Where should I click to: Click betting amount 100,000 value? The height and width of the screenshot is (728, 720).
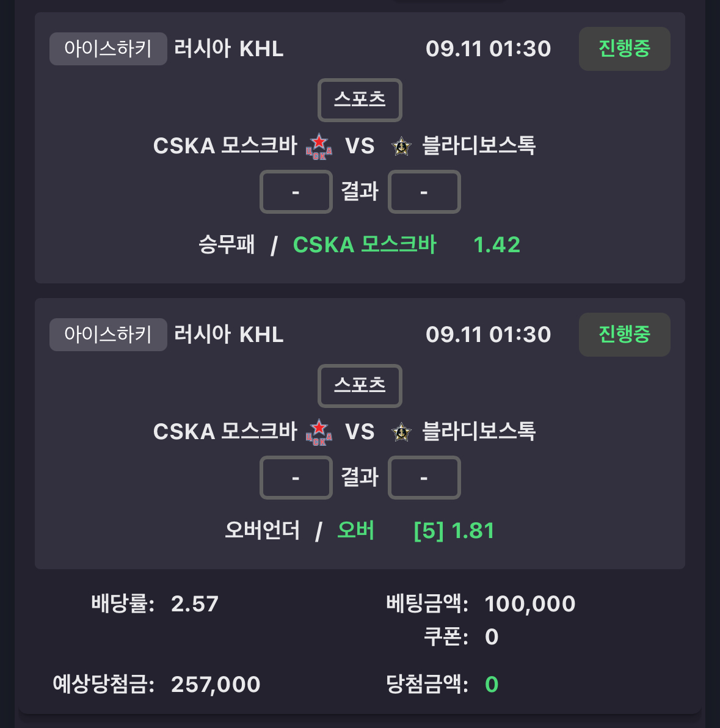click(529, 604)
